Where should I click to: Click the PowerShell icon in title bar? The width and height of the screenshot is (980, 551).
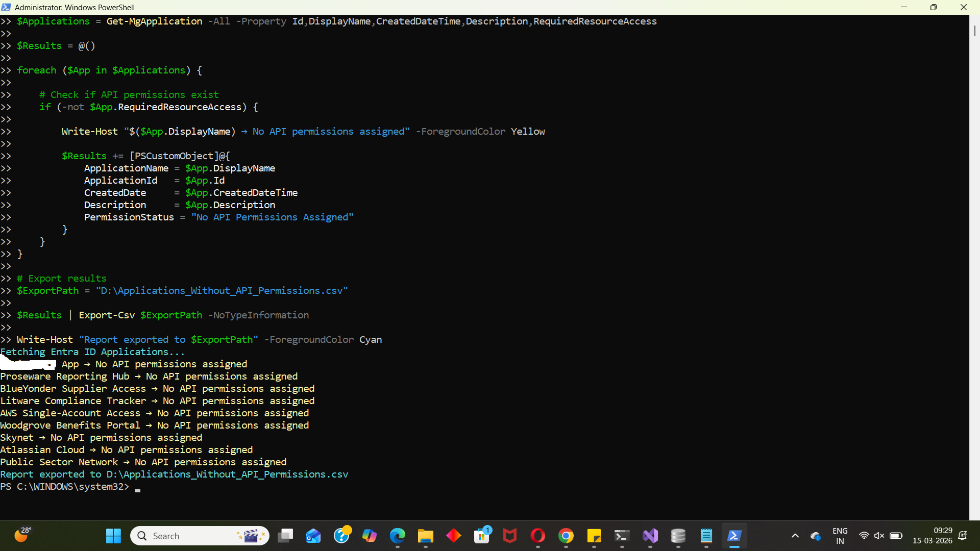click(x=6, y=7)
